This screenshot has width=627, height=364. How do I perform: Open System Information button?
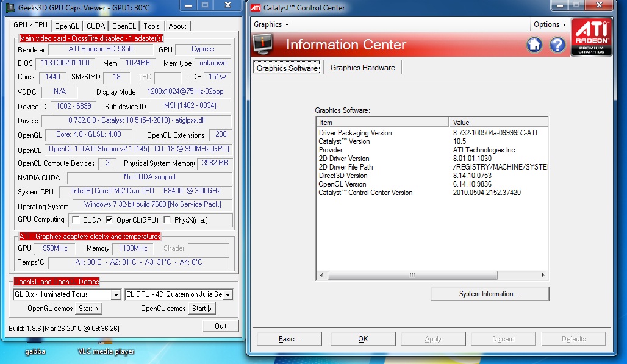[490, 294]
